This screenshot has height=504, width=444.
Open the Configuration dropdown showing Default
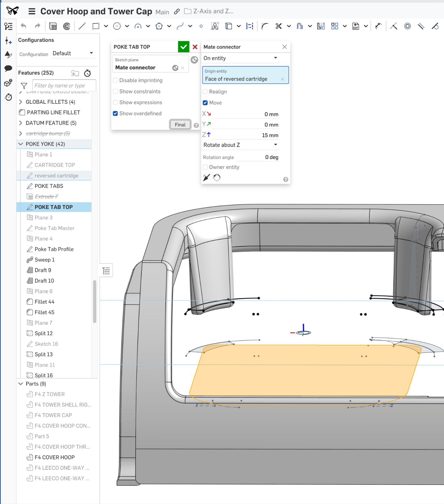(x=73, y=53)
